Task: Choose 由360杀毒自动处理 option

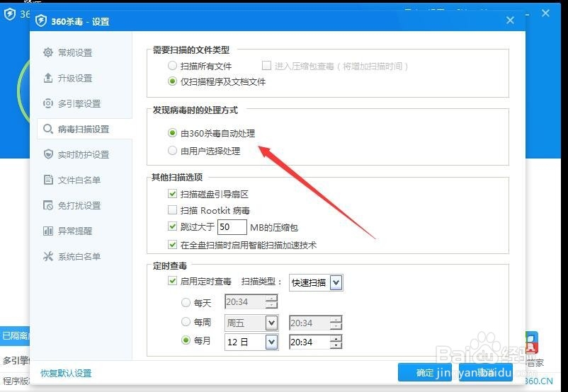Action: [172, 133]
